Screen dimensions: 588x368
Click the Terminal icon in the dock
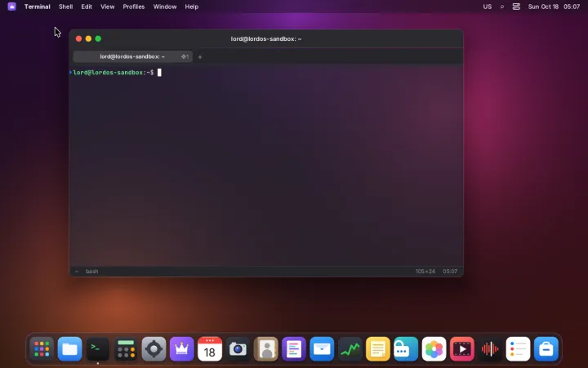98,349
